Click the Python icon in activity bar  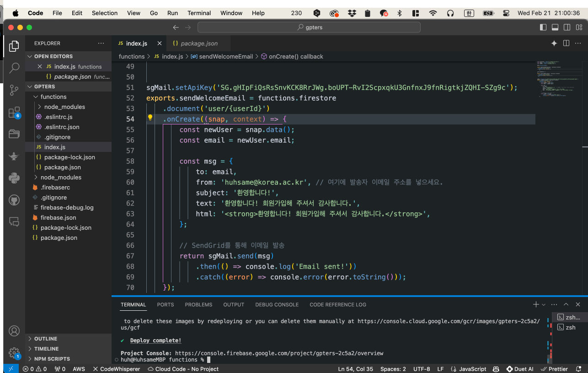click(14, 178)
